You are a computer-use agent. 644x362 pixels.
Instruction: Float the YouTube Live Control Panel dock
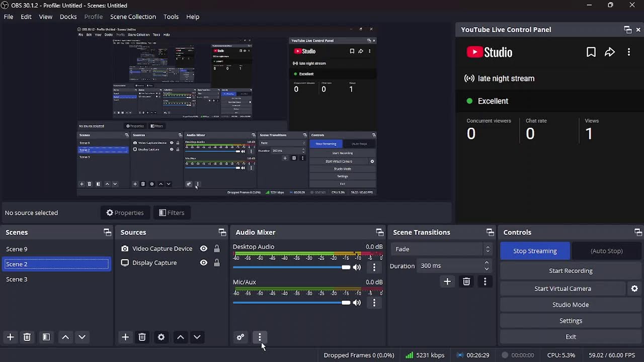(628, 30)
